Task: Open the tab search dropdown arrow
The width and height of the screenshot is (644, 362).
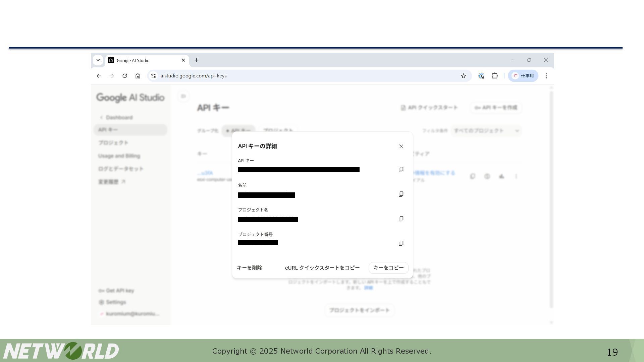Action: point(98,60)
